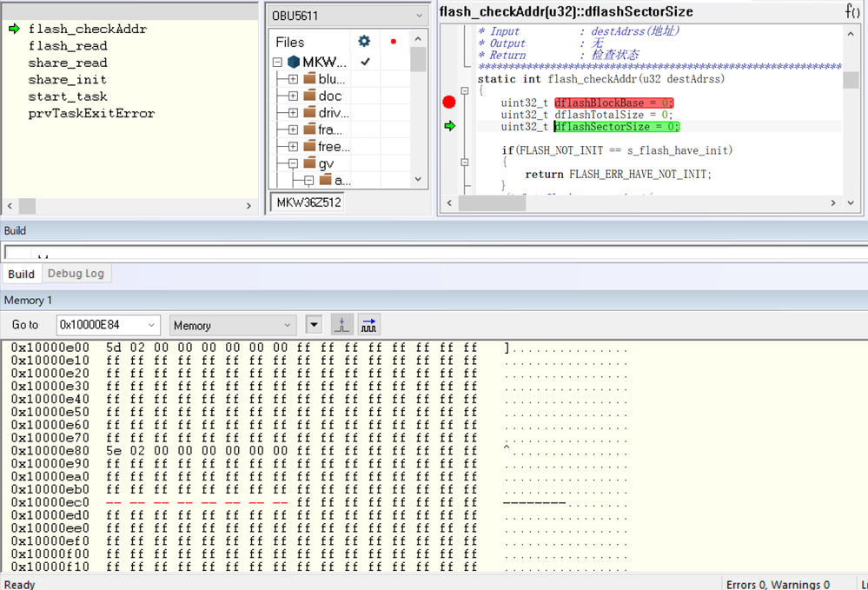Click the editor horizontal scroll-right arrow
868x590 pixels.
833,203
